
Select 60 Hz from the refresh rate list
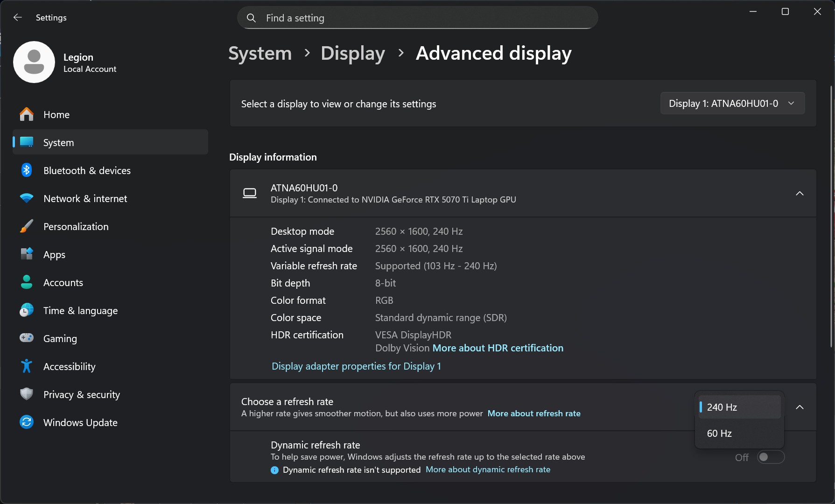[x=719, y=433]
